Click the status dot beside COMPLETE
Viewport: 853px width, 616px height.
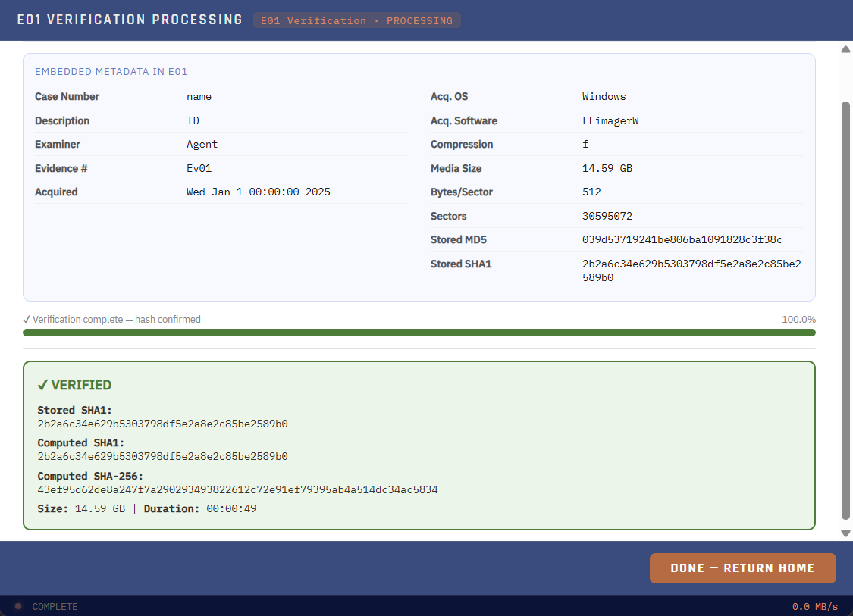tap(18, 606)
